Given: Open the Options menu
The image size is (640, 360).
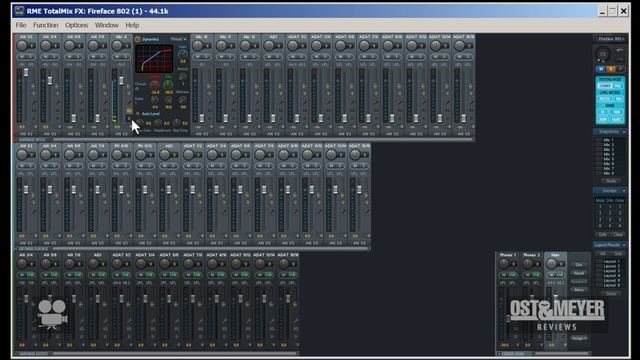Looking at the screenshot, I should tap(76, 25).
